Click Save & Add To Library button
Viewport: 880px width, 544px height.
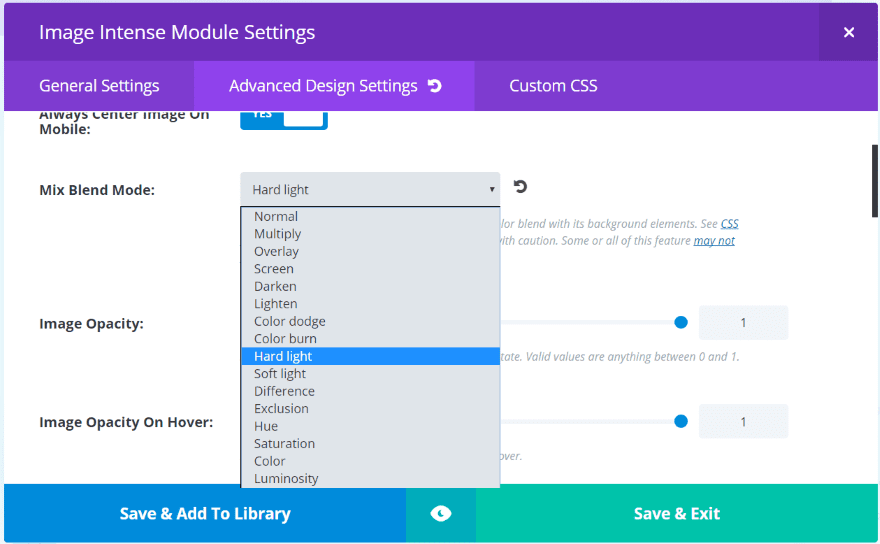pos(205,514)
